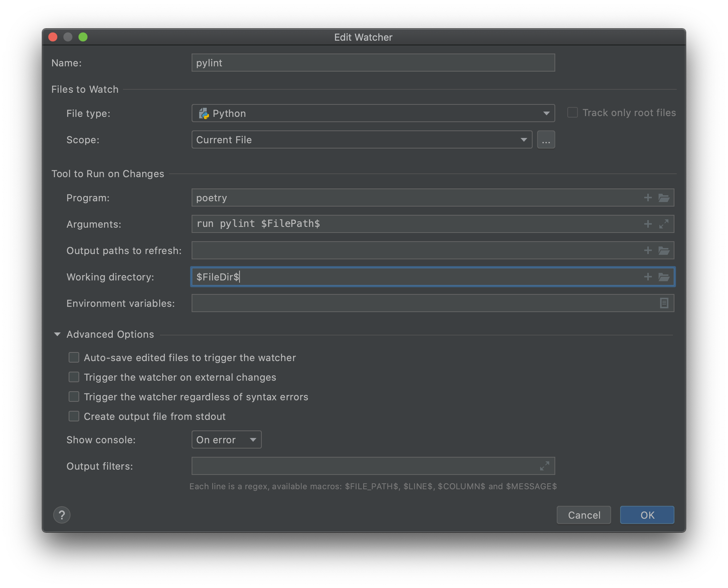Viewport: 728px width, 588px height.
Task: Click the insert macro plus icon in Program field
Action: [648, 198]
